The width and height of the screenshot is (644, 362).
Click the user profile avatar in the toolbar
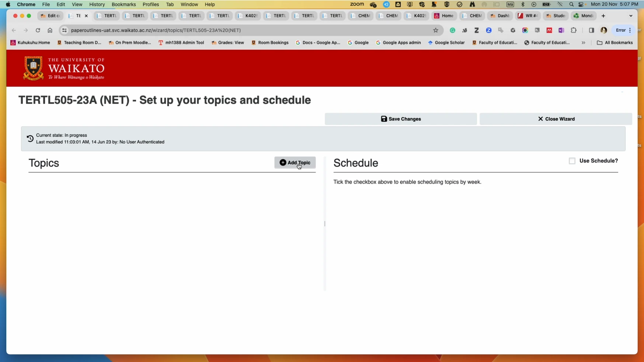603,30
